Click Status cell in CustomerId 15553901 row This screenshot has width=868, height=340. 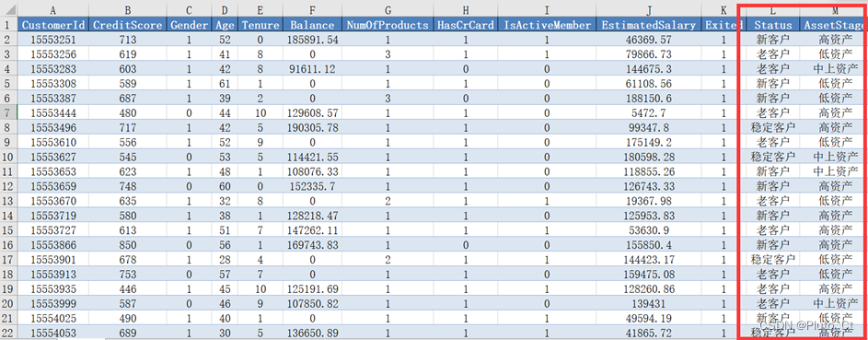pos(773,259)
